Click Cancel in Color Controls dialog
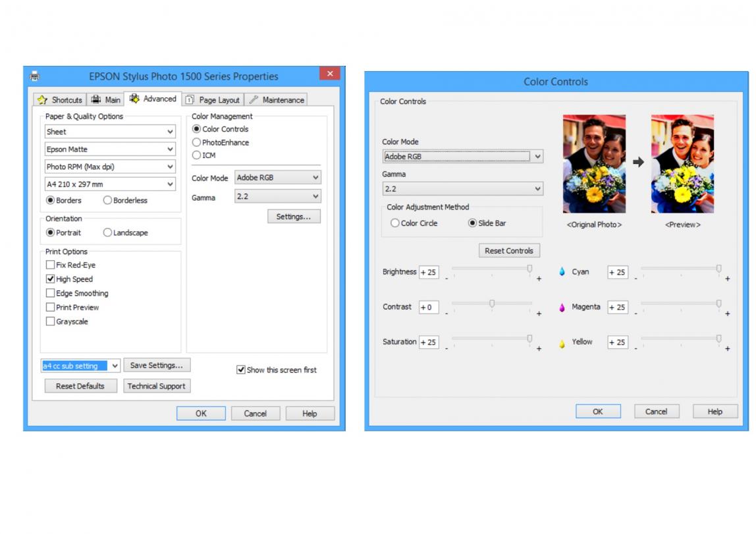The width and height of the screenshot is (756, 534). 656,412
